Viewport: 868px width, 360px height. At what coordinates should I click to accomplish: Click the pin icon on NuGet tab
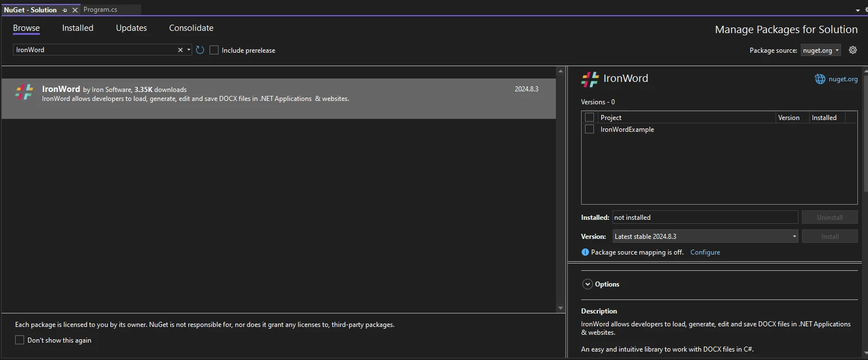tap(65, 10)
